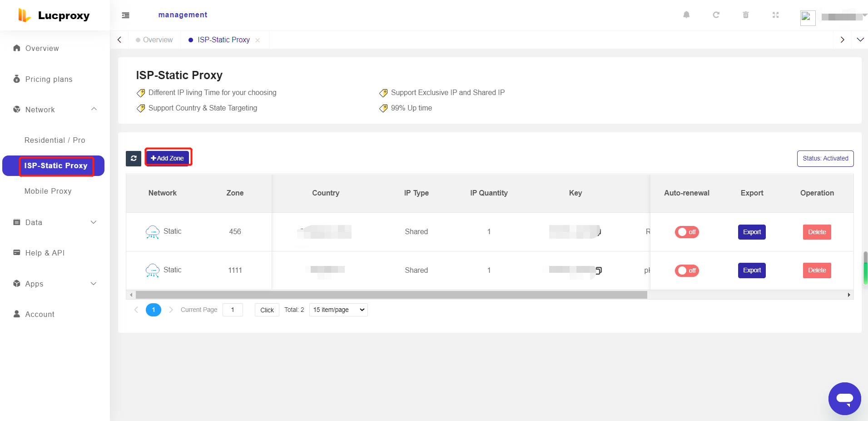Toggle auto-renewal for zone 1111
The image size is (868, 421).
(687, 271)
